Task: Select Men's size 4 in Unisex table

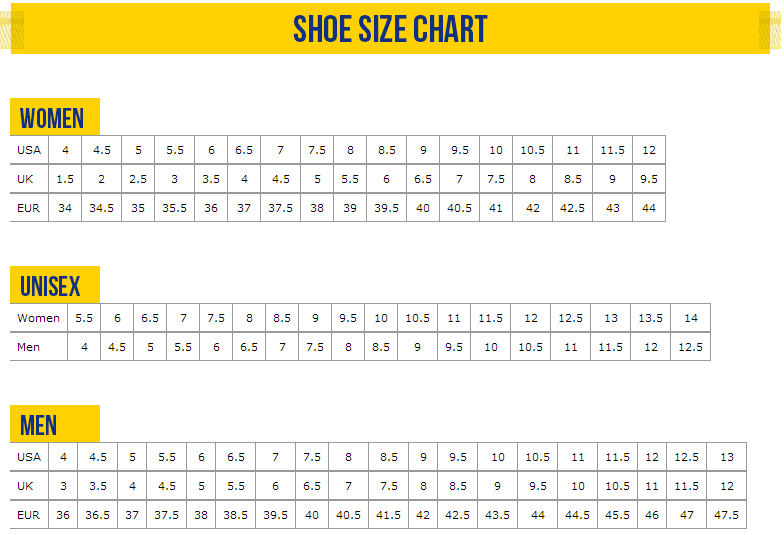Action: (84, 347)
